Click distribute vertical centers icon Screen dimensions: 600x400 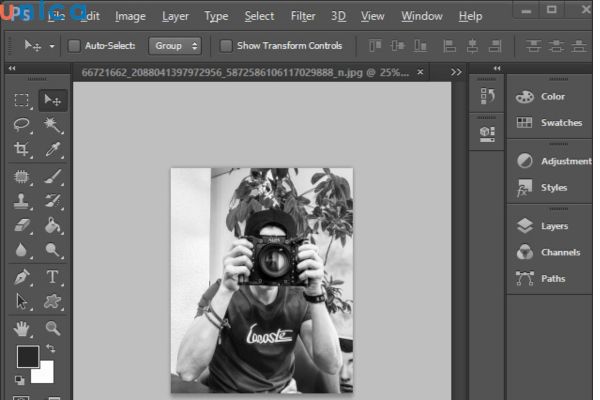click(556, 46)
